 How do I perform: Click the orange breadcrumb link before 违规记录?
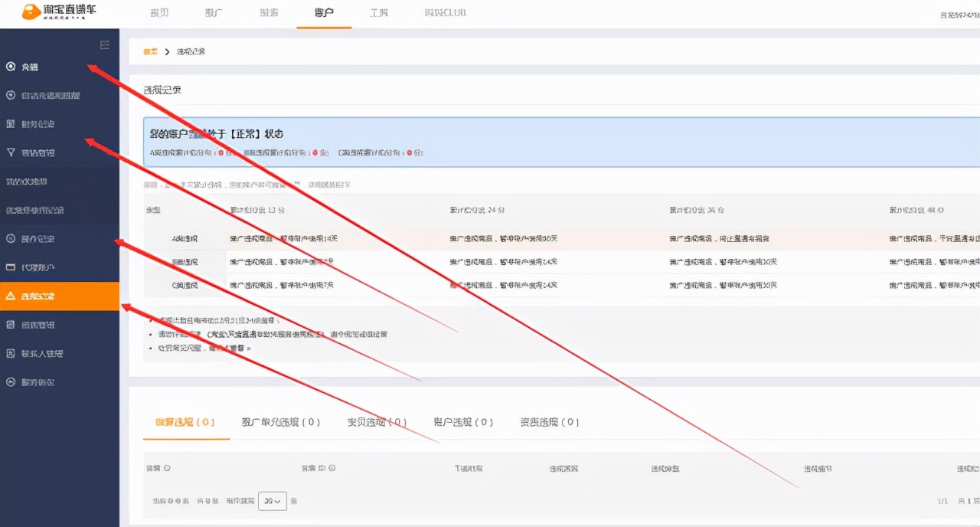[150, 51]
